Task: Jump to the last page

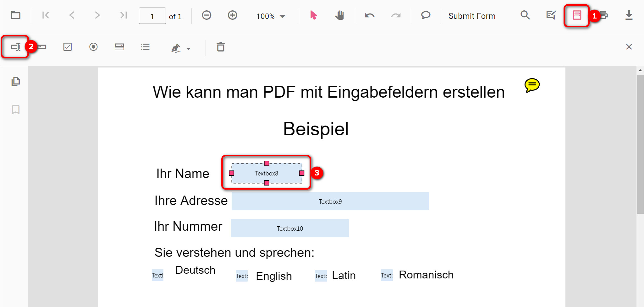Action: click(x=124, y=15)
